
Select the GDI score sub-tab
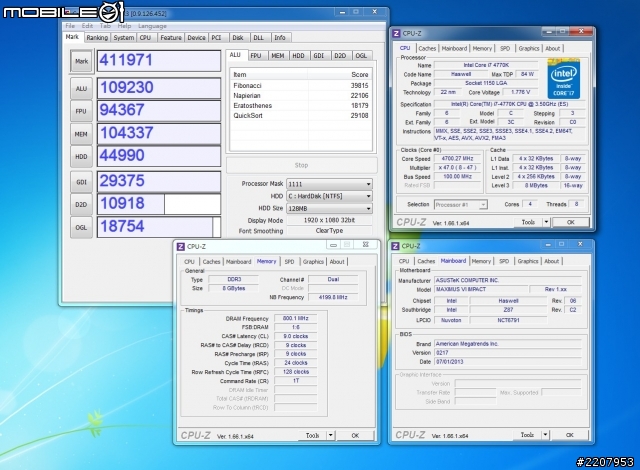(x=319, y=56)
